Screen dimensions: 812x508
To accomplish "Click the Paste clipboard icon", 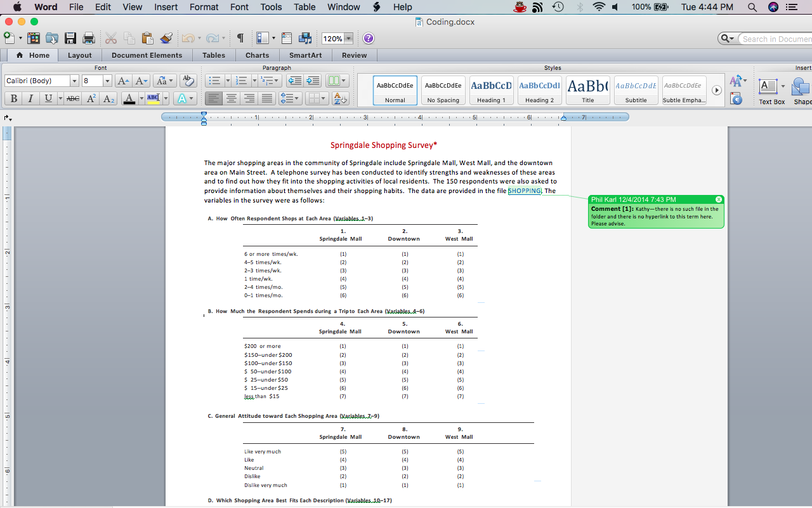I will (147, 39).
